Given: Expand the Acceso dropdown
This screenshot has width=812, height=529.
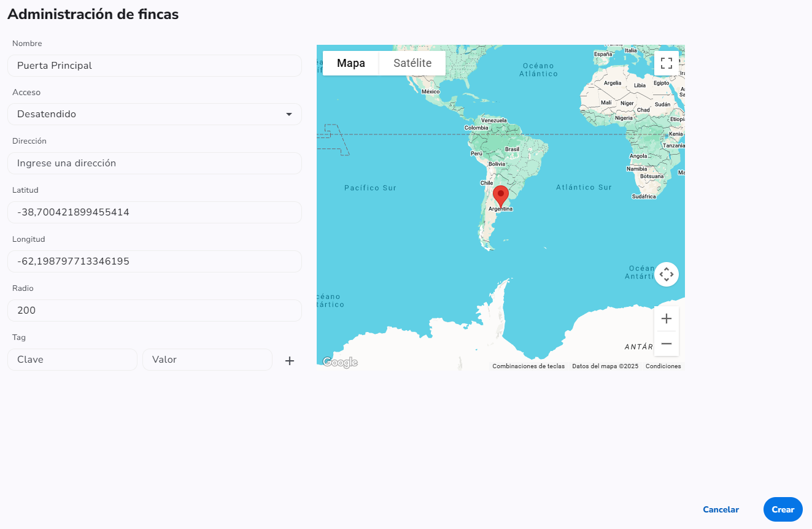Looking at the screenshot, I should 155,114.
